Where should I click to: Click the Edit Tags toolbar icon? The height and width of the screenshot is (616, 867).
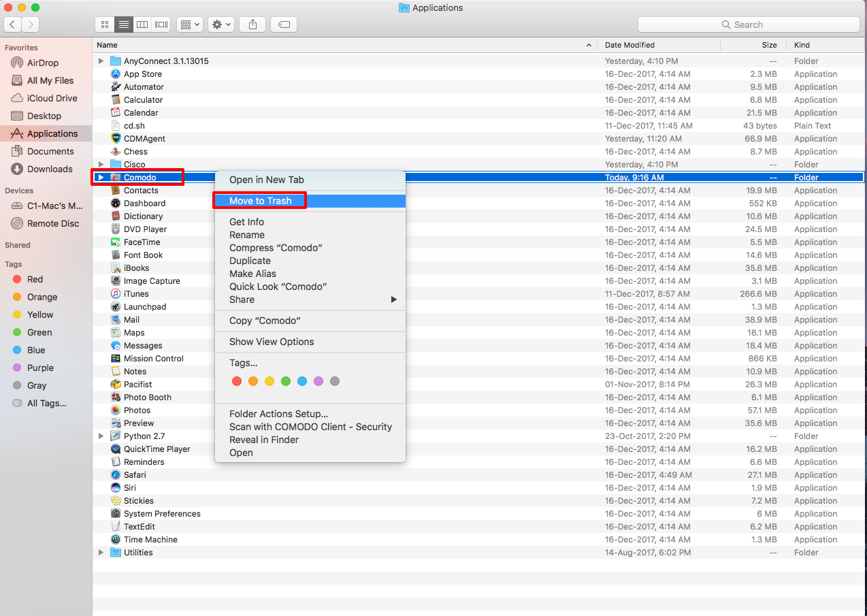coord(284,25)
